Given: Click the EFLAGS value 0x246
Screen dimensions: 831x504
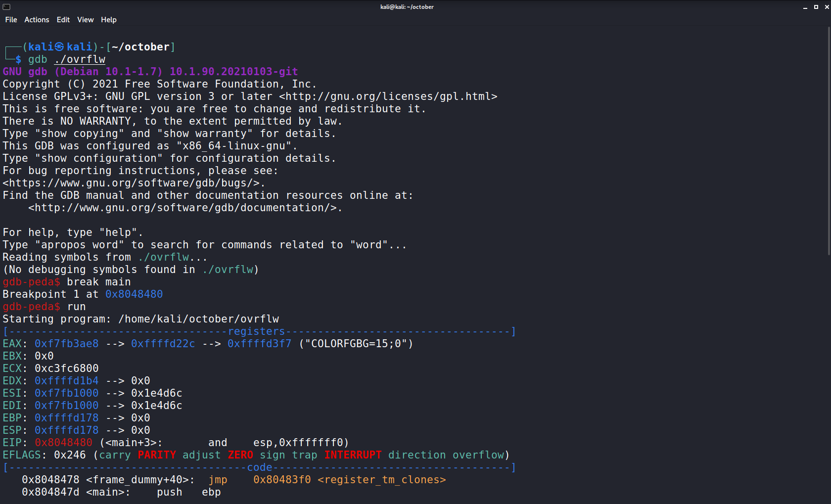Looking at the screenshot, I should click(x=70, y=455).
